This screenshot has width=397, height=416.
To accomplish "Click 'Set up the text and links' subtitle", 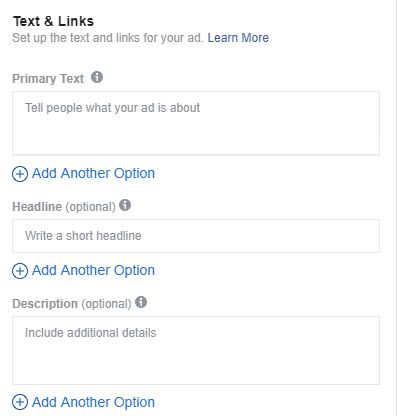I will coord(108,38).
